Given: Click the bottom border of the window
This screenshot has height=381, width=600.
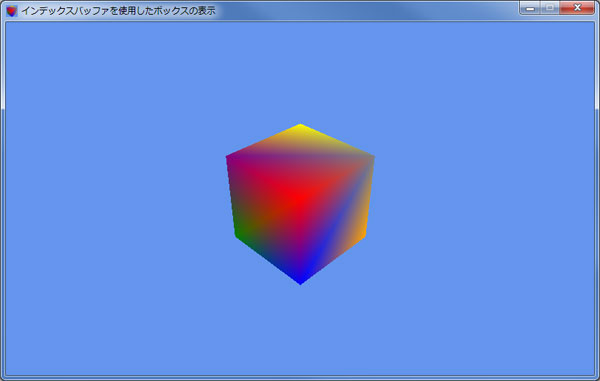Looking at the screenshot, I should tap(300, 378).
